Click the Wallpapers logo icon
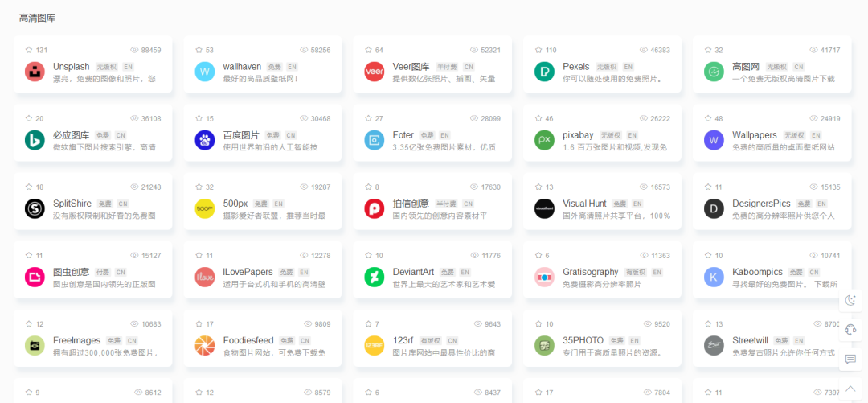This screenshot has width=868, height=403. pyautogui.click(x=714, y=140)
